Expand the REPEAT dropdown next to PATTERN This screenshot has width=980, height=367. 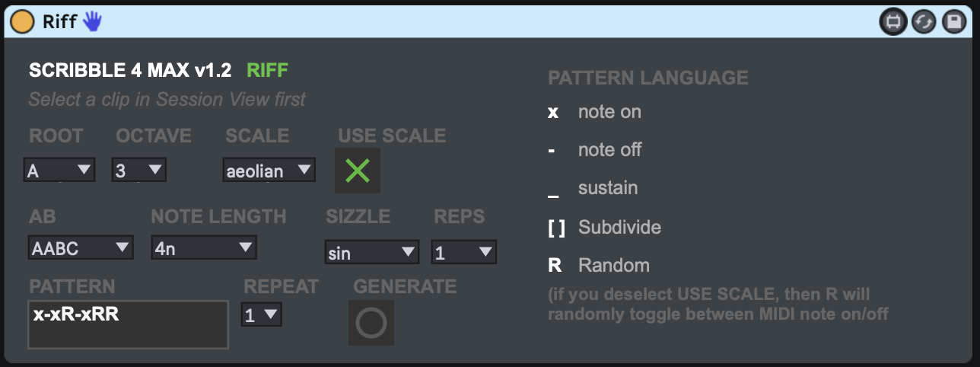(261, 315)
